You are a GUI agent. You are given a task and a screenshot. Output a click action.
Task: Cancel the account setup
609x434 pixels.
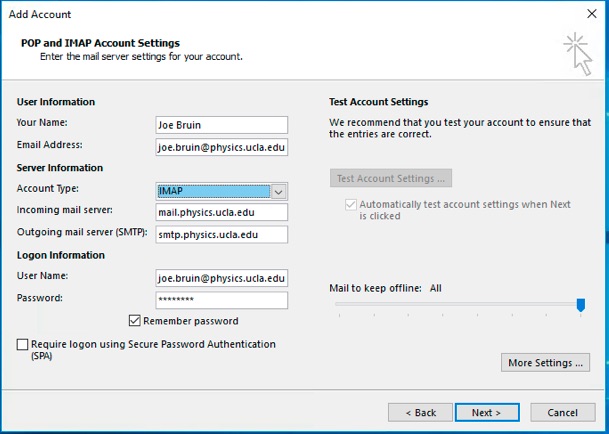(563, 412)
